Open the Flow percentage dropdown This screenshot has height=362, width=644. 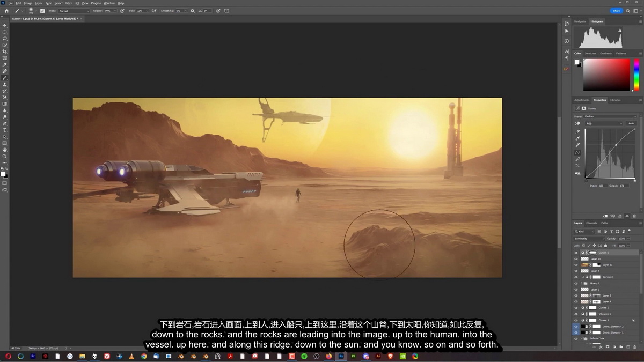tap(148, 11)
